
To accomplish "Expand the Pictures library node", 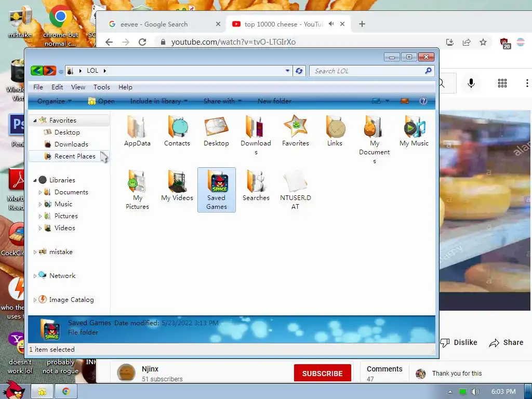I will 40,216.
